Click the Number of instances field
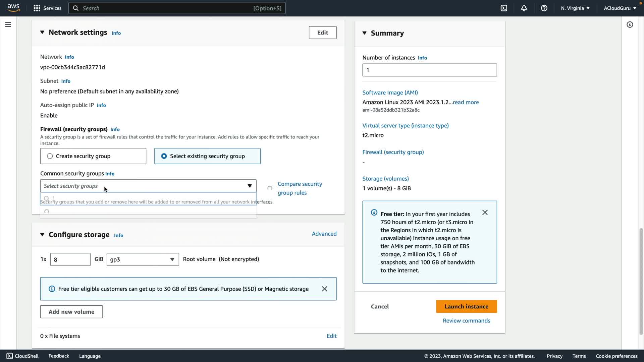 pos(429,70)
